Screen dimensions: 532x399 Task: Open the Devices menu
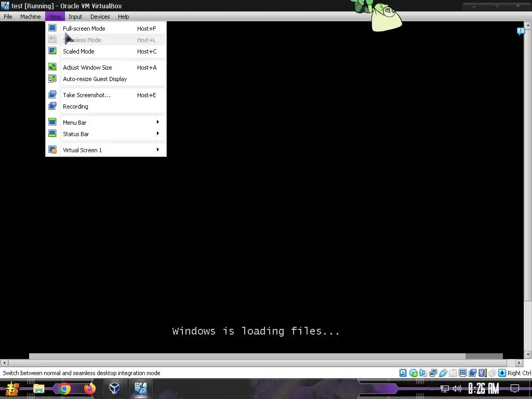(x=100, y=17)
